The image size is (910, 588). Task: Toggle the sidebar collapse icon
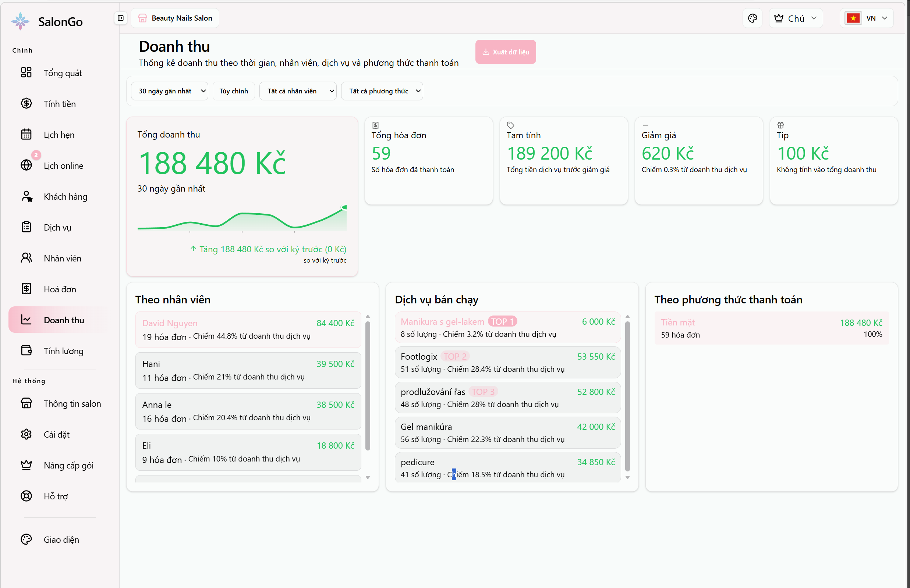(121, 18)
